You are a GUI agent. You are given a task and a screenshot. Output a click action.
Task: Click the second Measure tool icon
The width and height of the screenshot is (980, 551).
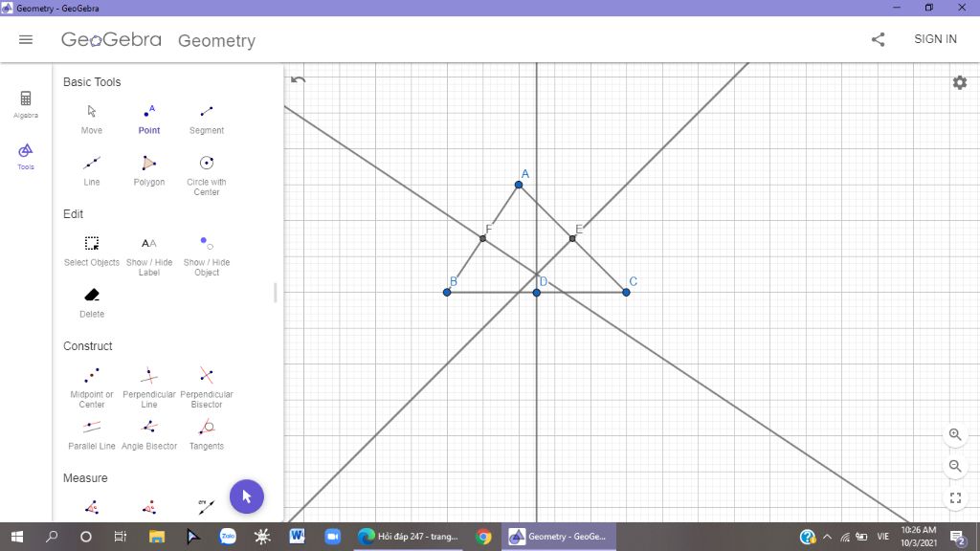[148, 507]
